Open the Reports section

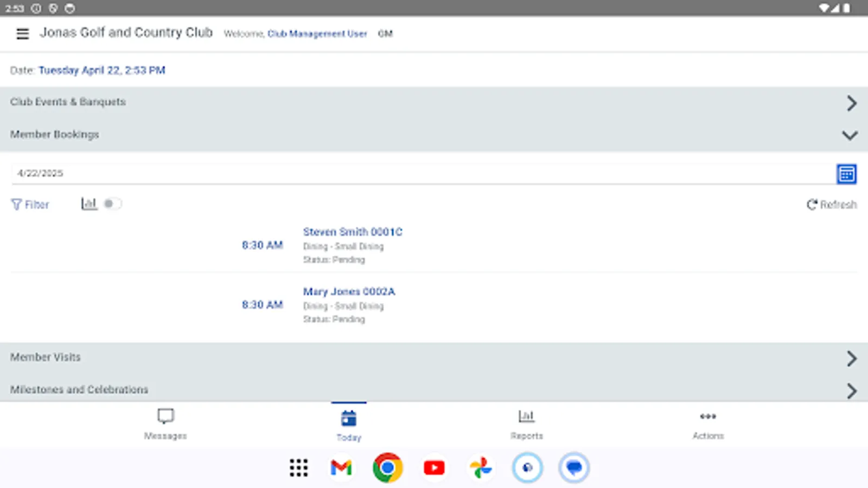(527, 425)
